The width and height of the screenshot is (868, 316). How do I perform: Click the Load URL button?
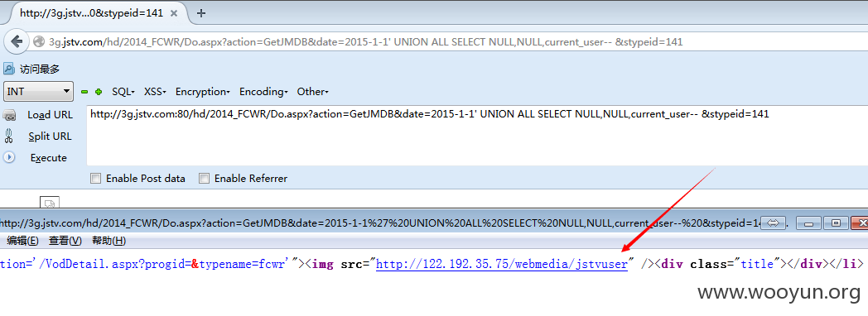pyautogui.click(x=50, y=115)
